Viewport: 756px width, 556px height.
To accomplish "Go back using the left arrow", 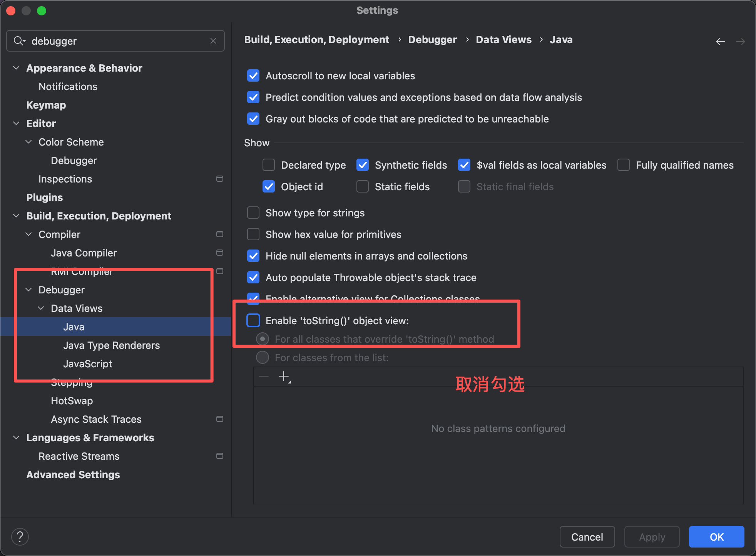I will [x=720, y=41].
